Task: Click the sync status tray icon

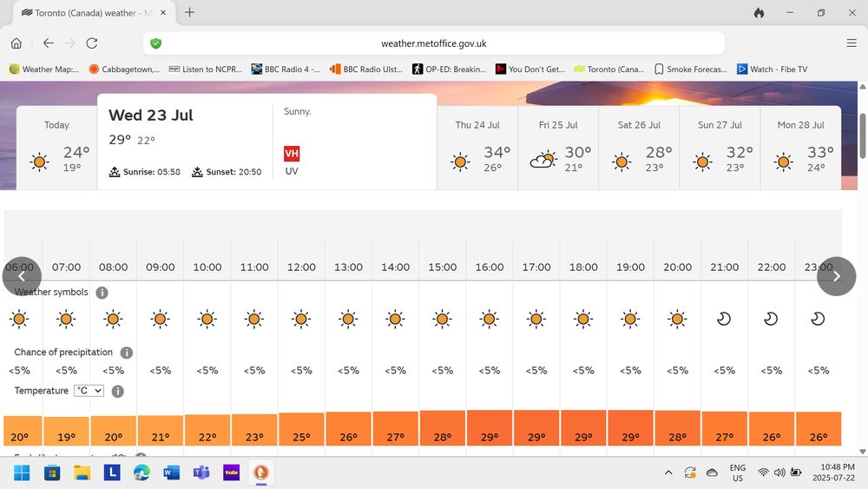Action: tap(690, 473)
